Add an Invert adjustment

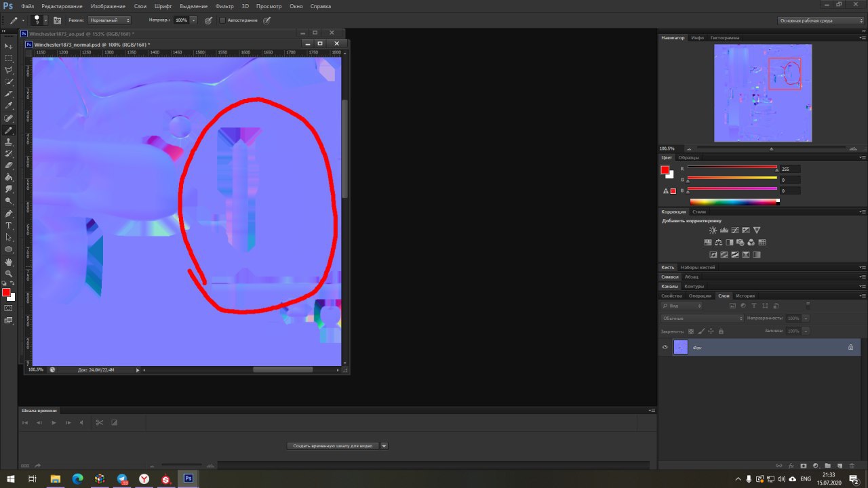(x=713, y=255)
